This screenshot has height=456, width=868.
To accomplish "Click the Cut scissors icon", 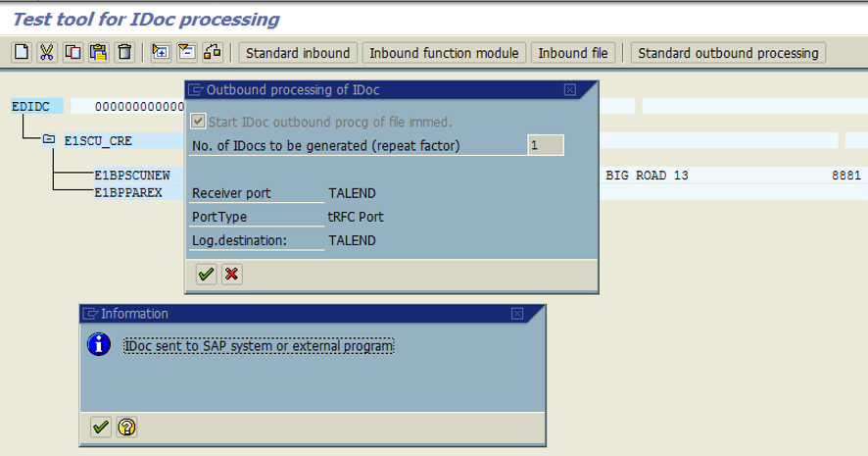I will coord(46,53).
